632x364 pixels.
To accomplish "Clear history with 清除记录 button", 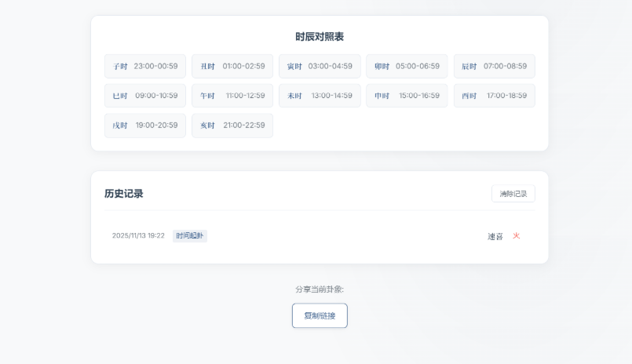I will pyautogui.click(x=513, y=194).
